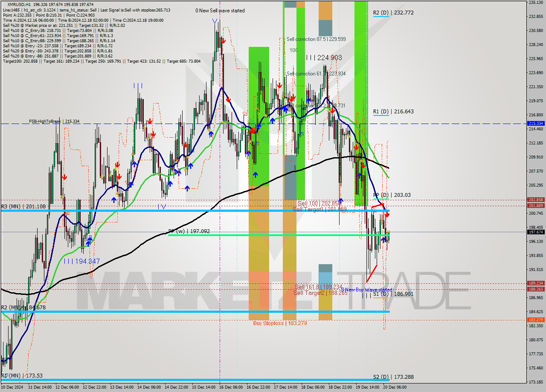546x392 pixels.
Task: Select the R3 (MN) | 201.108 label
Action: click(x=23, y=207)
